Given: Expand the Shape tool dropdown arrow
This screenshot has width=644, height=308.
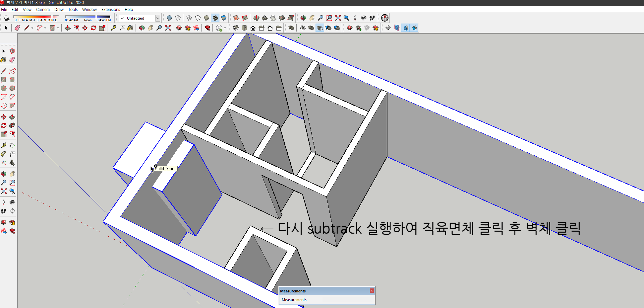Looking at the screenshot, I should click(58, 28).
